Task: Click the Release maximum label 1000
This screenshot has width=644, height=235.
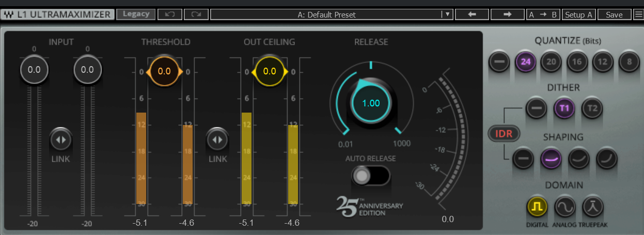Action: (x=402, y=143)
